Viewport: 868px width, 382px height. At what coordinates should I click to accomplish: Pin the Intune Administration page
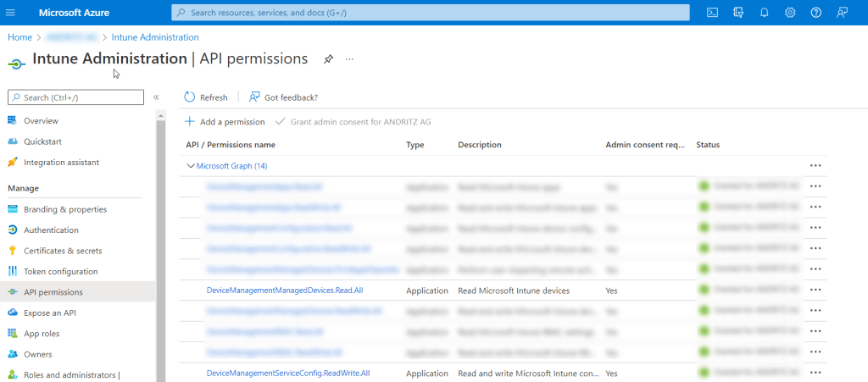pyautogui.click(x=328, y=59)
